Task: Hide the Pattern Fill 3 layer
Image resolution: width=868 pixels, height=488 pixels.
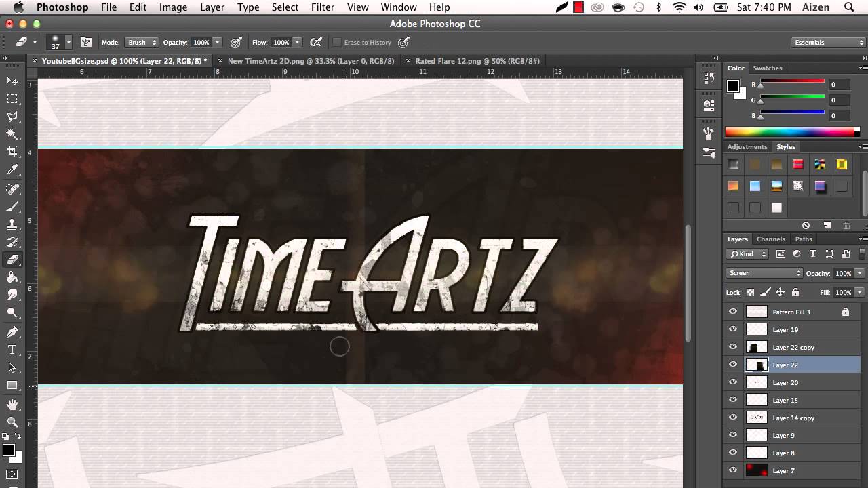Action: tap(733, 312)
